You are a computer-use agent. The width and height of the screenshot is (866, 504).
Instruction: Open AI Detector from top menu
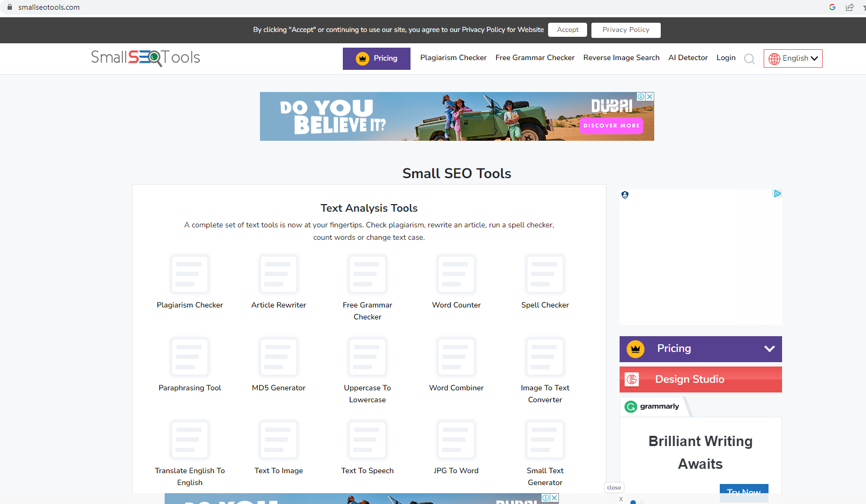[x=688, y=57]
